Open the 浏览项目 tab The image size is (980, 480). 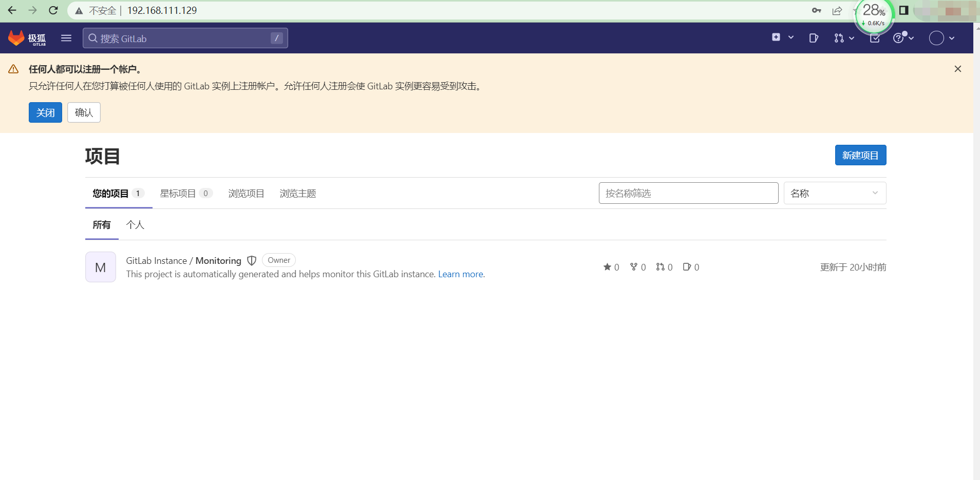click(246, 194)
